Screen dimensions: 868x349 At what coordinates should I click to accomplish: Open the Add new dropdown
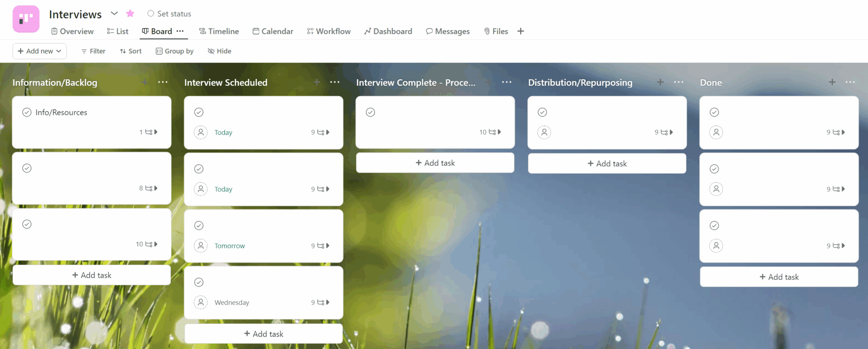coord(39,51)
